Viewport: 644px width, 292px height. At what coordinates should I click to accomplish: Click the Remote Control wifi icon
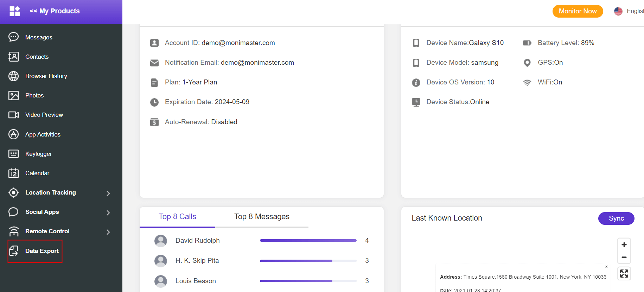pos(13,231)
